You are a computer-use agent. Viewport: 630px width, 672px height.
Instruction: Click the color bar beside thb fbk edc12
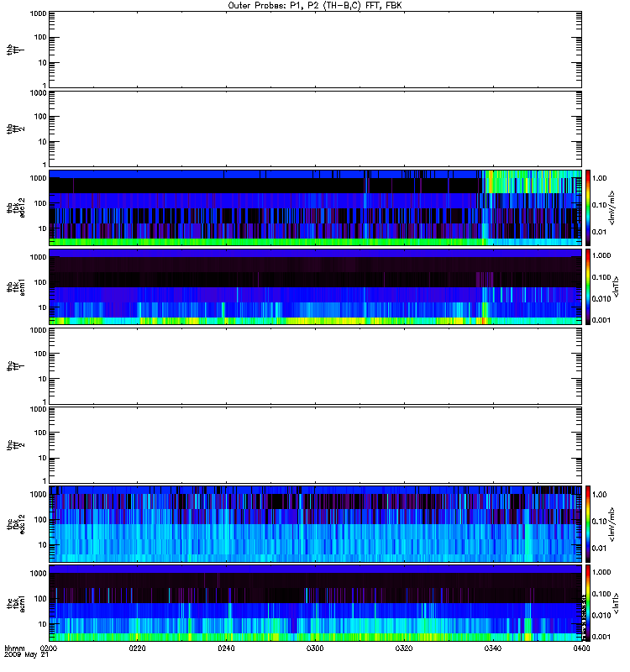coord(588,207)
